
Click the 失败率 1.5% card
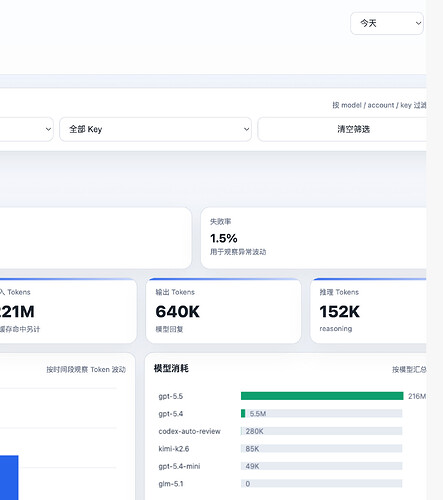313,238
